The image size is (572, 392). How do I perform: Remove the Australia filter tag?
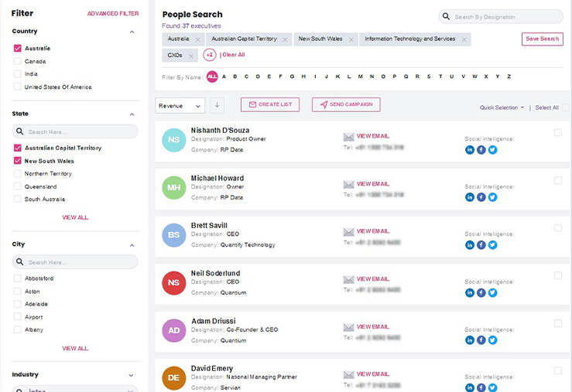click(x=197, y=39)
